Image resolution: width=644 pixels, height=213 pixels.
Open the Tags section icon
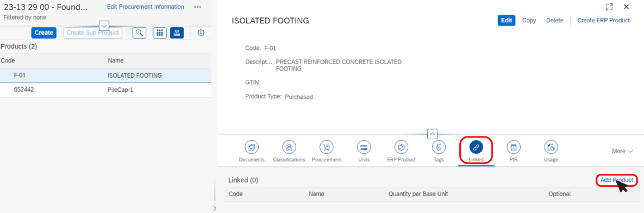438,147
